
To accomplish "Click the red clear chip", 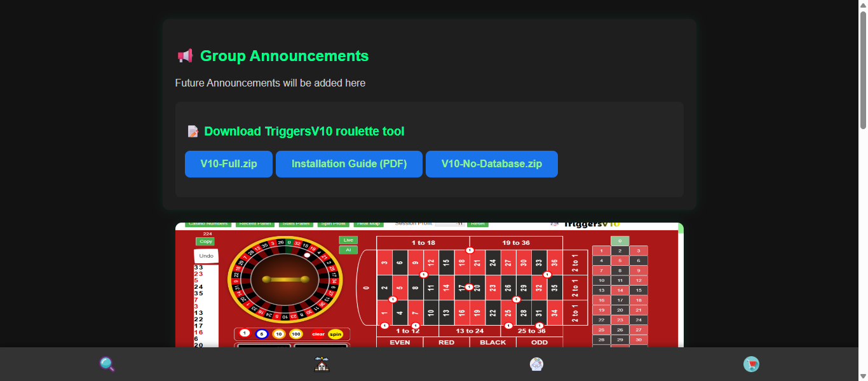I will (x=318, y=334).
